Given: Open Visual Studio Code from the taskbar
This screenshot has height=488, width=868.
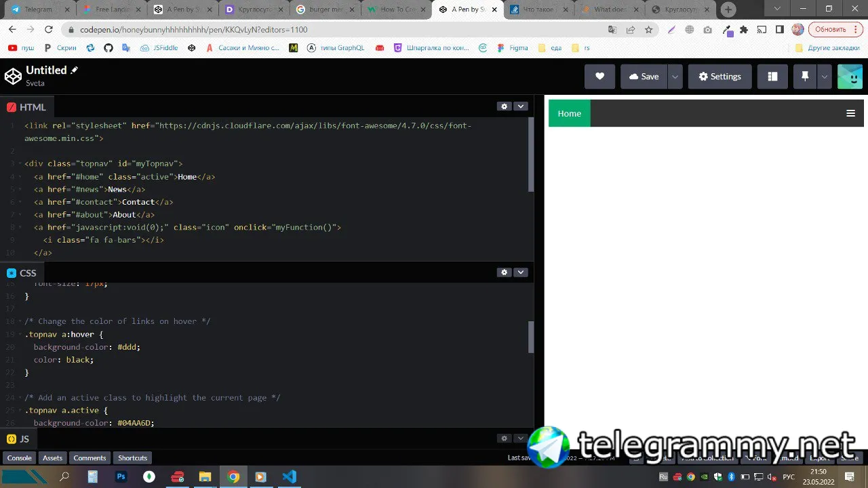Looking at the screenshot, I should [x=289, y=477].
